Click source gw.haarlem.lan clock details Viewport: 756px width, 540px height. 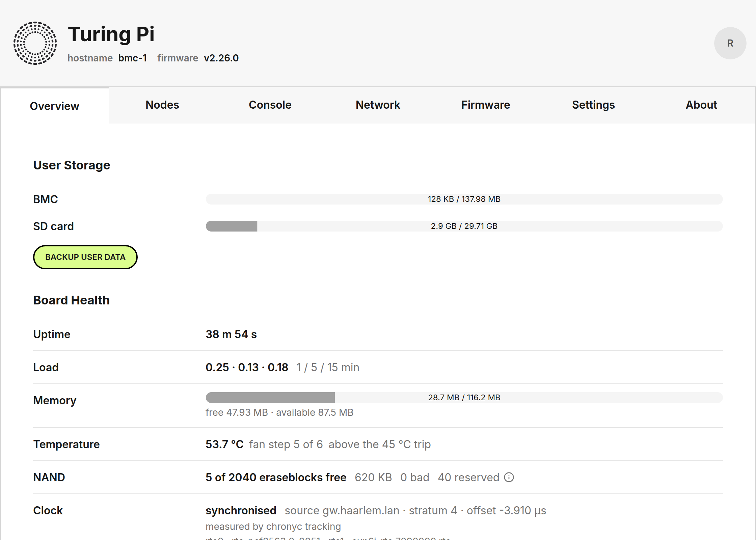pos(415,510)
